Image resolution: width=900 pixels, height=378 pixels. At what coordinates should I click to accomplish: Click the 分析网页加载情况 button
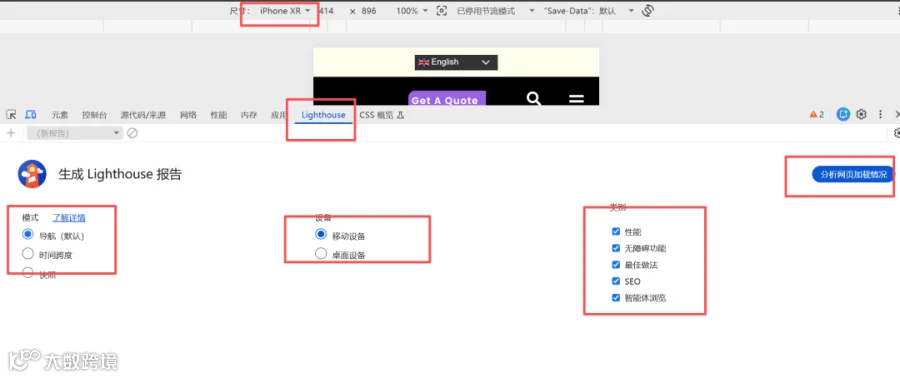point(853,174)
